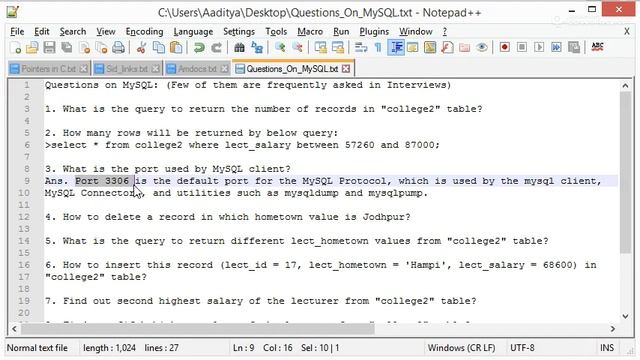This screenshot has width=640, height=360.
Task: Start macro recording with red button
Action: pos(504,48)
